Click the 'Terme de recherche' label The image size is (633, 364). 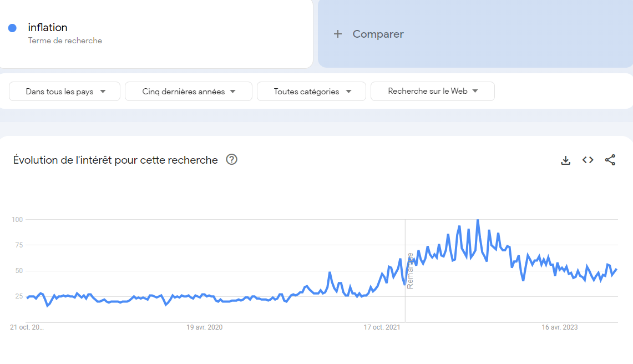pos(65,41)
